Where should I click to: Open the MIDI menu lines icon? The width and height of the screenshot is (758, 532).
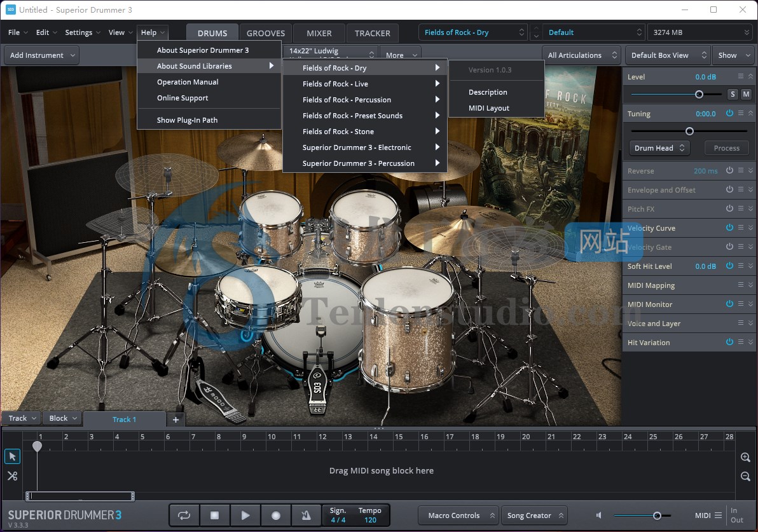[719, 515]
